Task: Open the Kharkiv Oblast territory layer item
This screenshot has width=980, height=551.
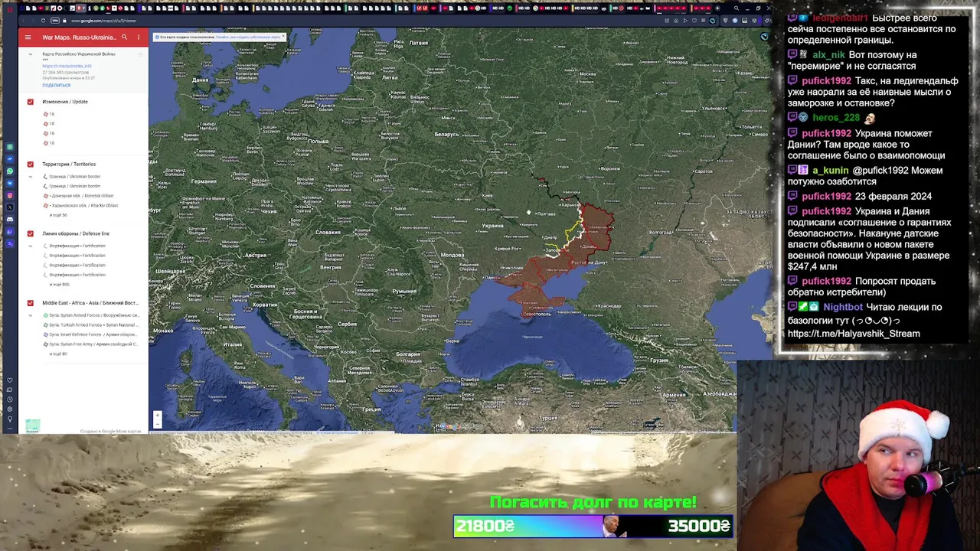Action: coord(84,205)
